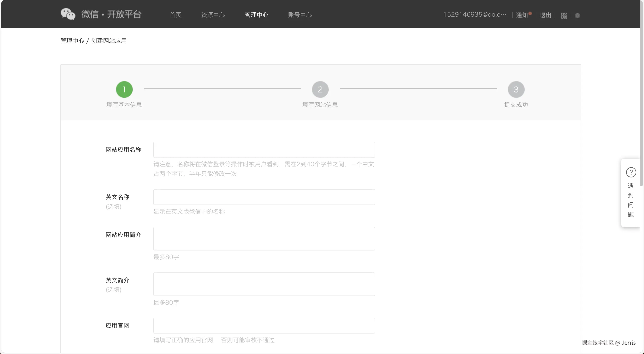Click the green step 1 circle
Viewport: 644px width, 354px height.
click(124, 89)
